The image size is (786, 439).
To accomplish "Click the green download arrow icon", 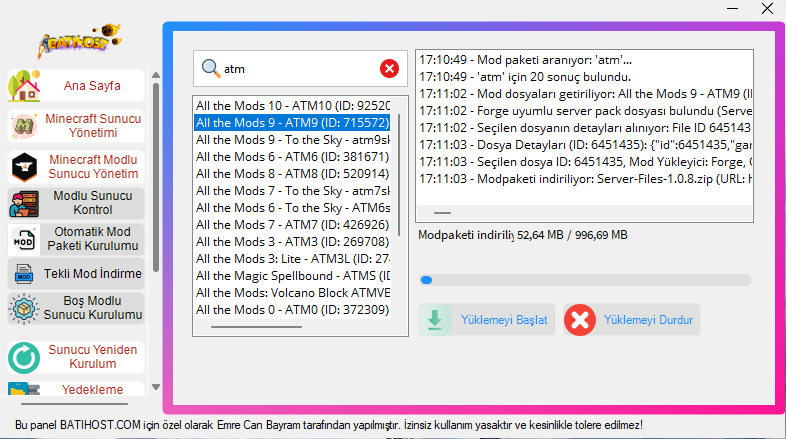I will tap(435, 320).
